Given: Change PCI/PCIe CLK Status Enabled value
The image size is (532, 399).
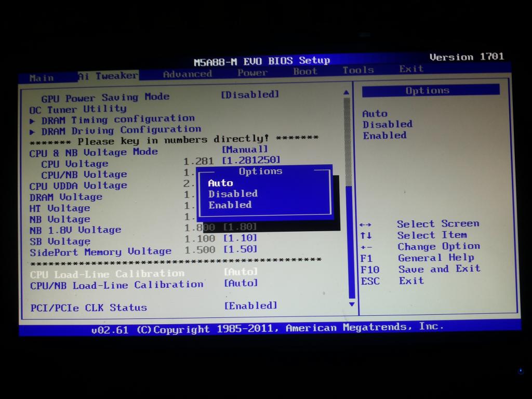Looking at the screenshot, I should click(251, 305).
